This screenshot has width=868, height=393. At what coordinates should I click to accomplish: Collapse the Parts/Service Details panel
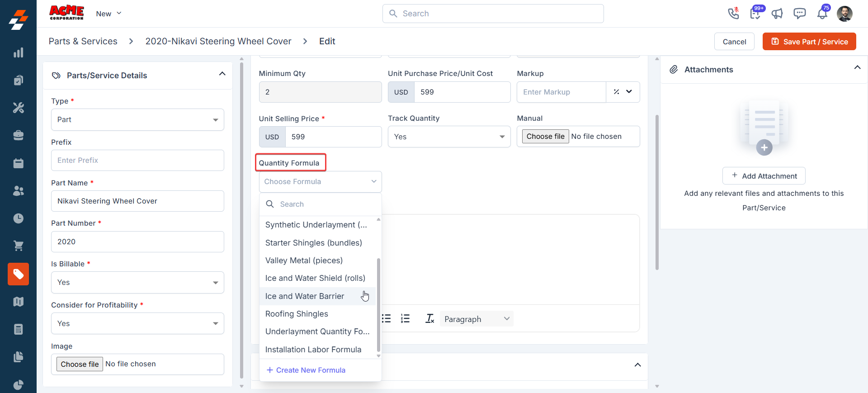point(222,74)
